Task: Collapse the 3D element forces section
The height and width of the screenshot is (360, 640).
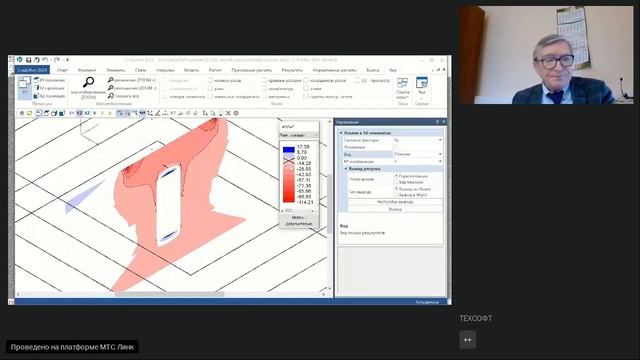Action: click(341, 133)
